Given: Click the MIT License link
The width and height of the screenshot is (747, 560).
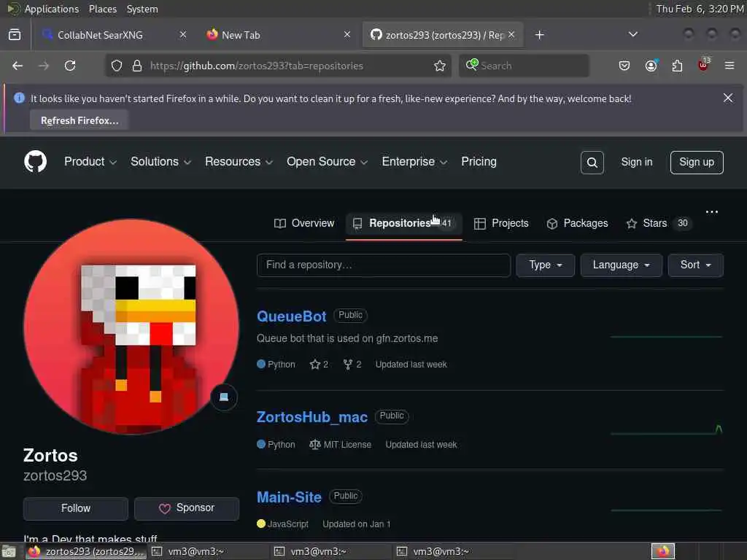Looking at the screenshot, I should (x=340, y=445).
